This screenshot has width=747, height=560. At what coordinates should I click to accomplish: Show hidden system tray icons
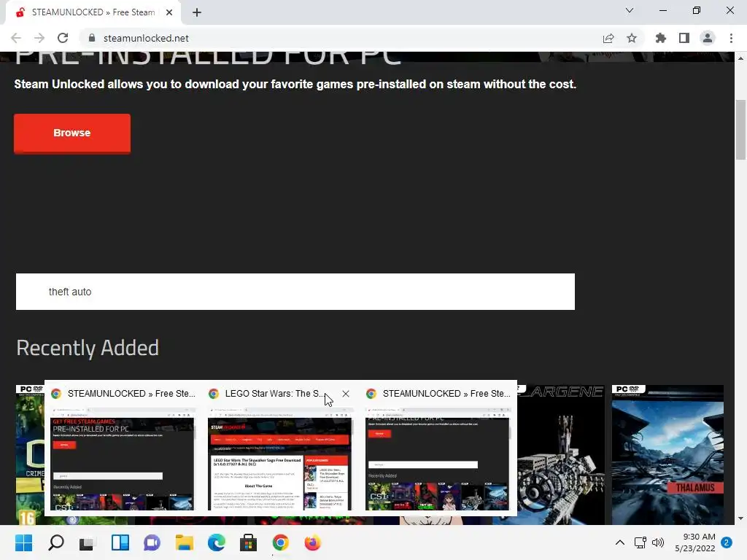pyautogui.click(x=620, y=542)
